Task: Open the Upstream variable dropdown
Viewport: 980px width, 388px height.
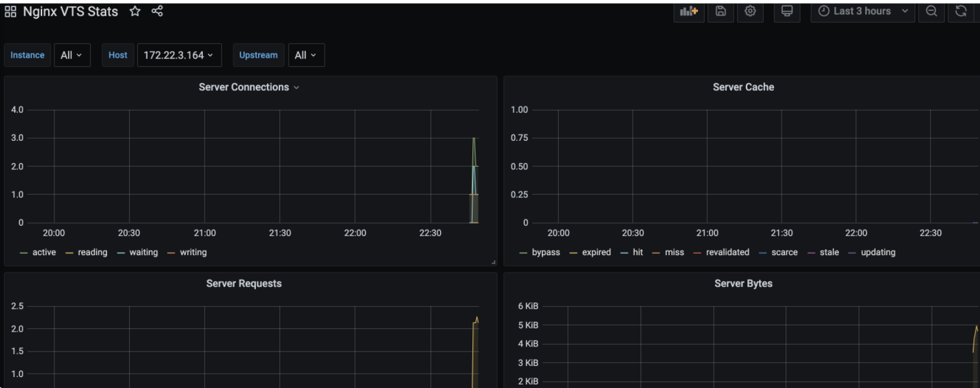Action: pos(306,55)
